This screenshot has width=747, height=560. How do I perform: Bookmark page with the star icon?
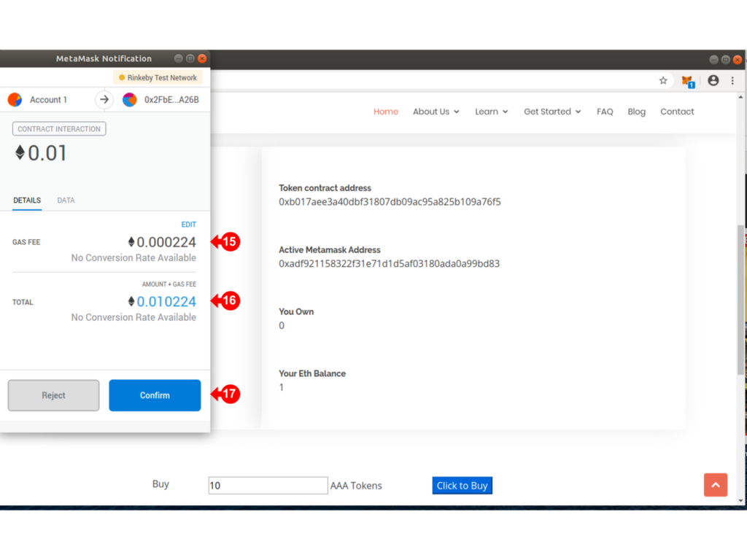pos(663,80)
